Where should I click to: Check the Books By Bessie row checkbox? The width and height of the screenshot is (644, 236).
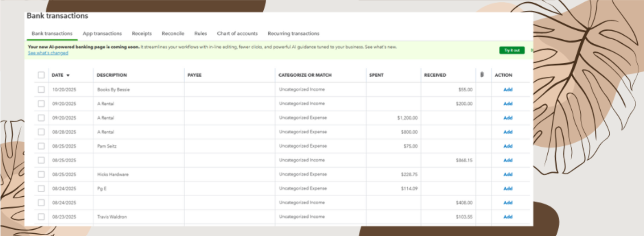[41, 89]
